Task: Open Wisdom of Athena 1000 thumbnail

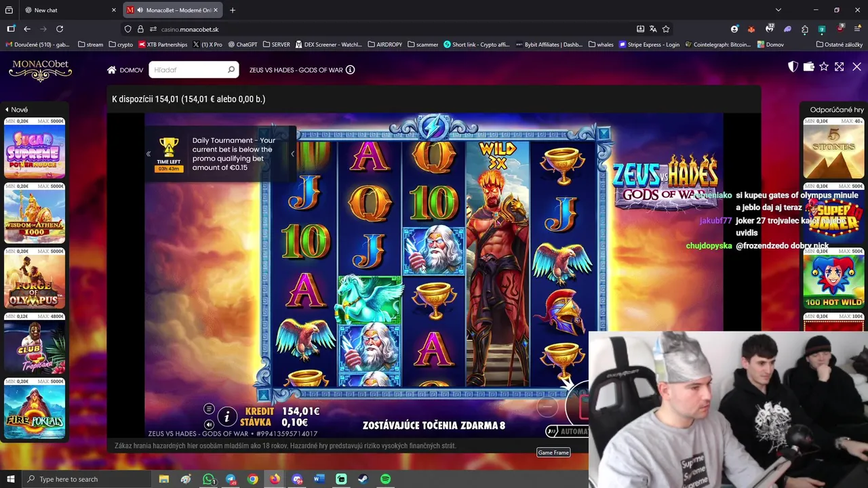Action: pos(35,213)
